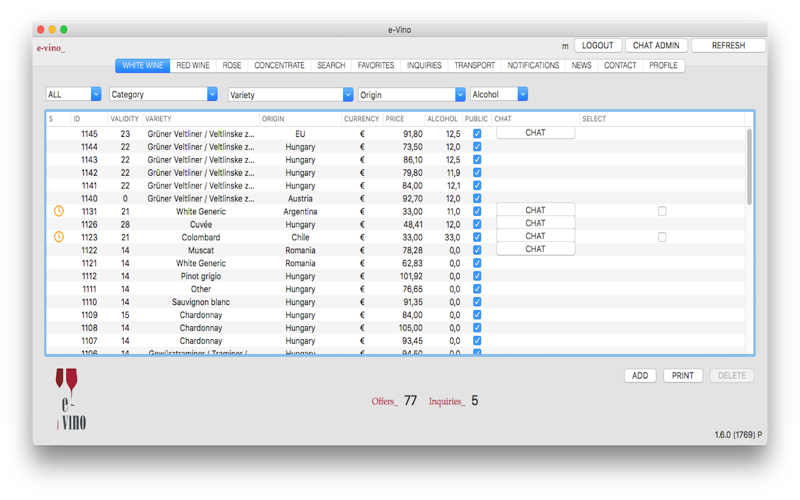Click the e-vino_ brand text at top left
Image resolution: width=800 pixels, height=500 pixels.
(x=51, y=48)
